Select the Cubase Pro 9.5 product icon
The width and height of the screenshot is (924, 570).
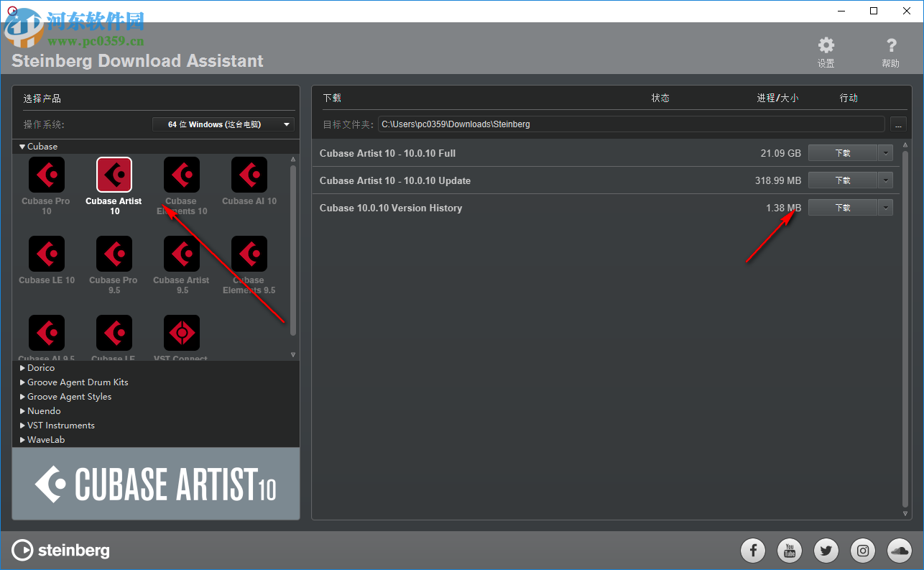point(114,253)
